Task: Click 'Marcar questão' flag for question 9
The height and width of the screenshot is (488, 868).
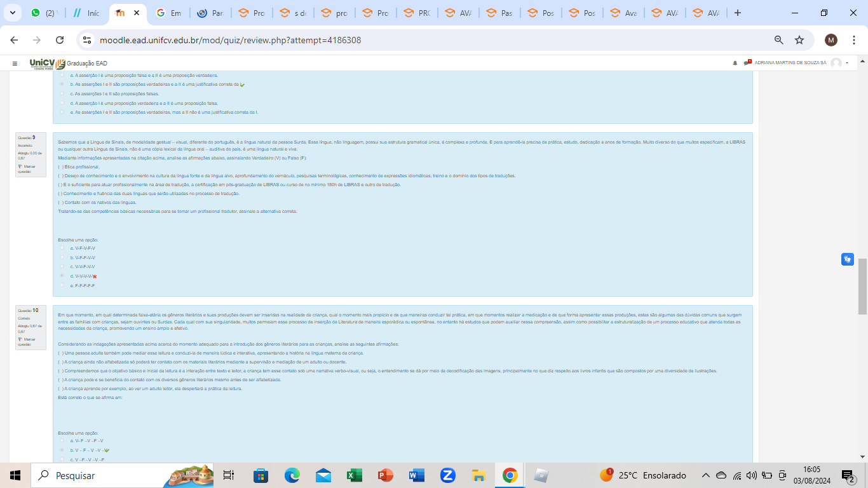Action: click(25, 168)
